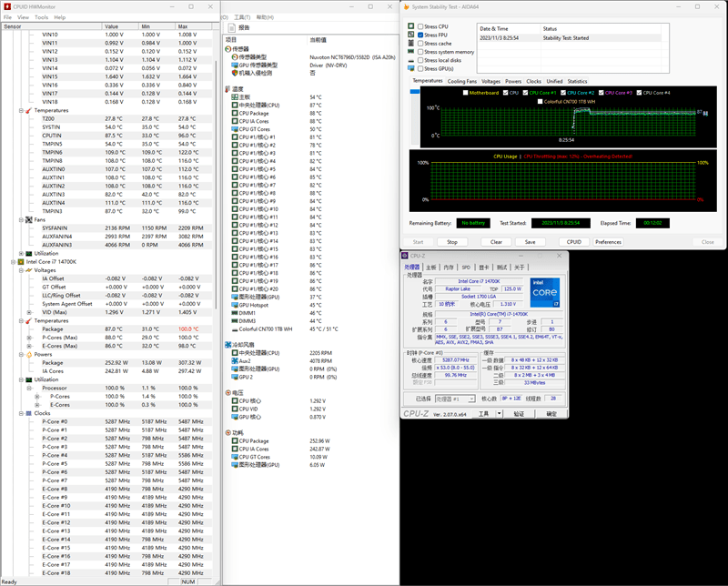Switch to the SPD tab in CPU-Z
Screen dimensions: 728x586
(x=466, y=268)
